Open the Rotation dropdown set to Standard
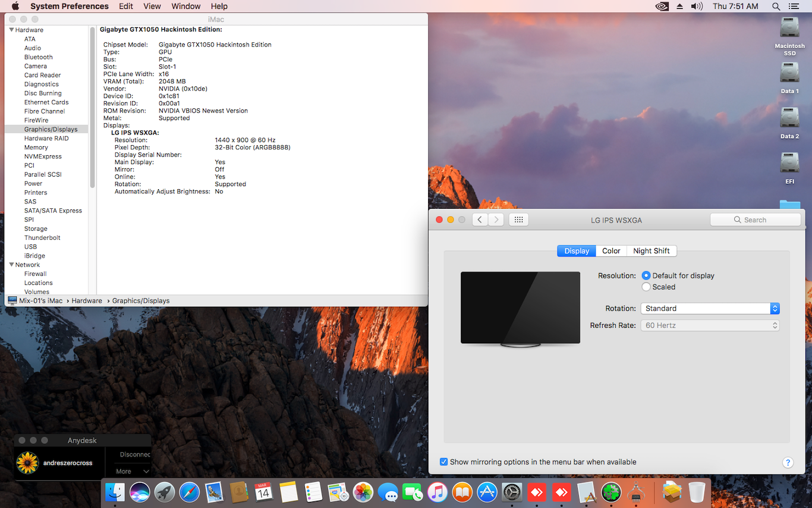812x508 pixels. 710,308
